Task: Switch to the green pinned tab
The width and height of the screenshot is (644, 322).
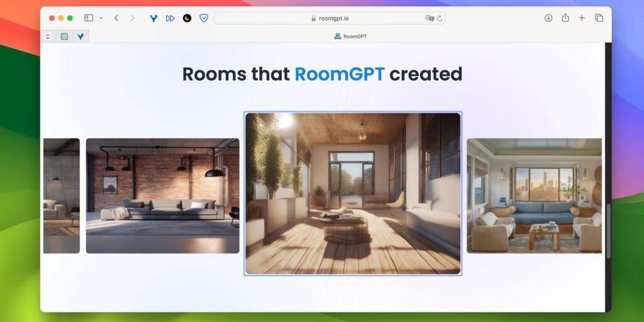Action: 64,36
